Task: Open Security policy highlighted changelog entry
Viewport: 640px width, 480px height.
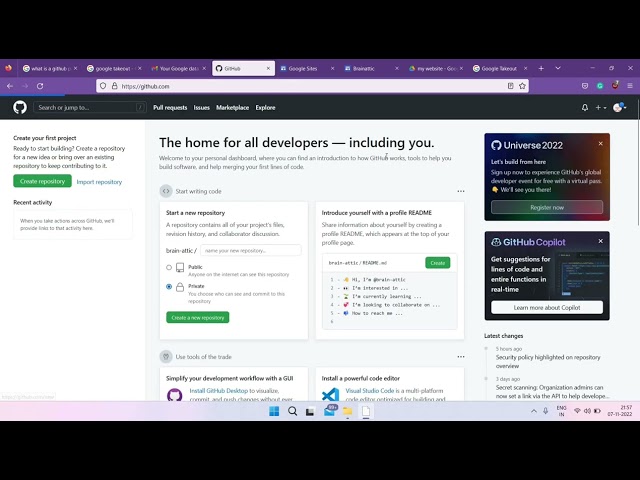Action: click(x=548, y=361)
